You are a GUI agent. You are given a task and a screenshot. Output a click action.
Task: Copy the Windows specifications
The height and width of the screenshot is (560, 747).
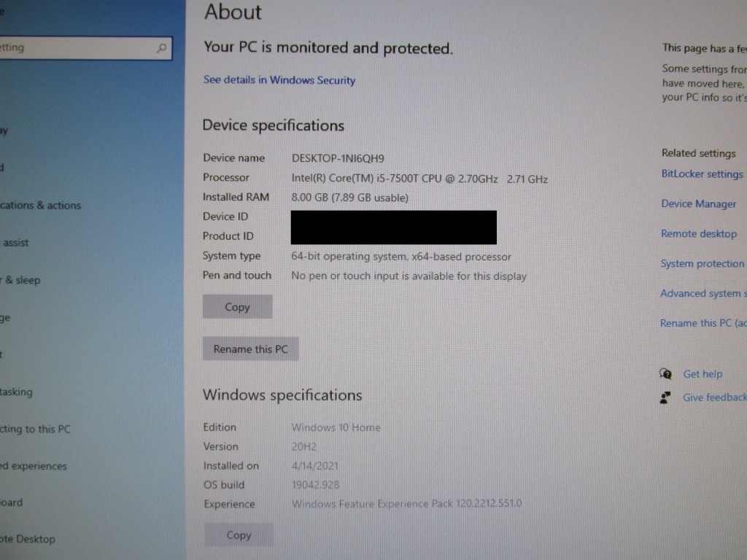tap(239, 535)
